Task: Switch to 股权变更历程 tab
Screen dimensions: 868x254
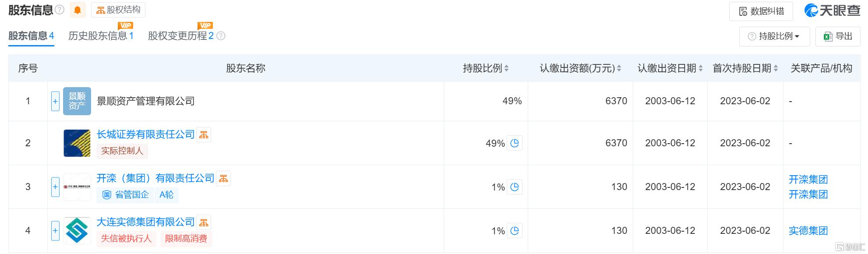Action: [181, 36]
